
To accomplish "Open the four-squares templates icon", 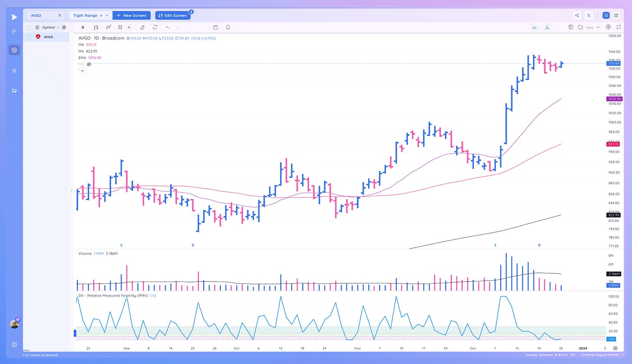I will coord(120,27).
